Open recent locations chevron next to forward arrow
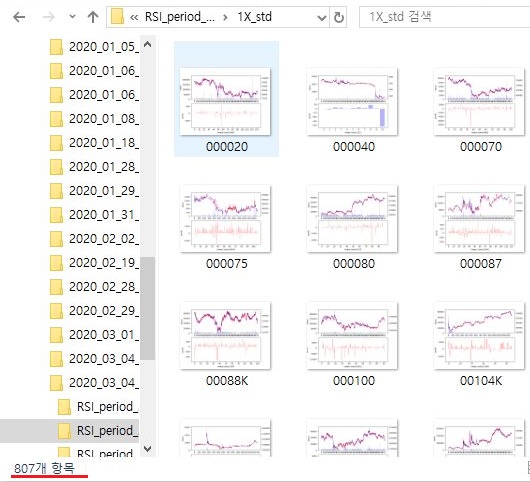 [72, 17]
